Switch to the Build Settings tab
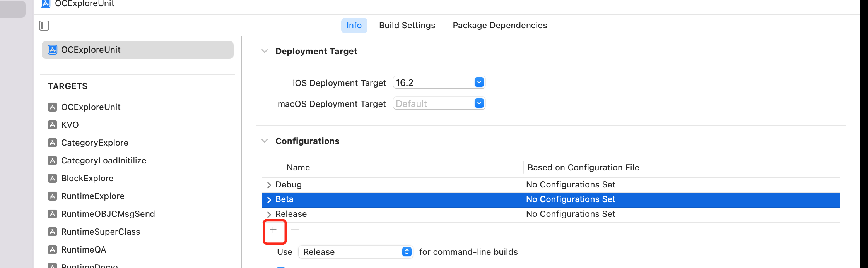 407,26
